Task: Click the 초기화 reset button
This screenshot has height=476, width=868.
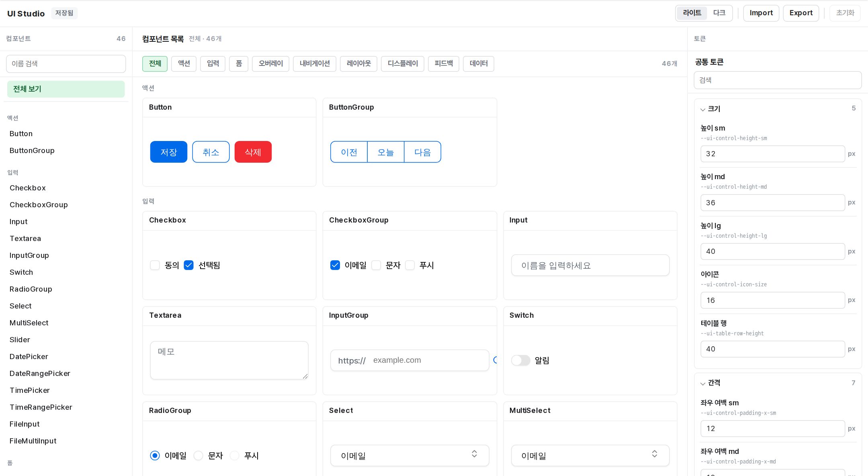Action: (845, 13)
